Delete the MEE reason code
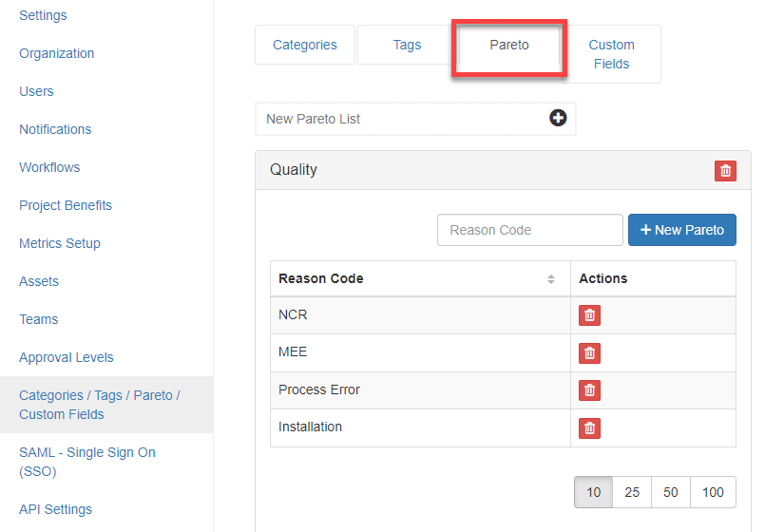This screenshot has width=765, height=532. coord(589,353)
